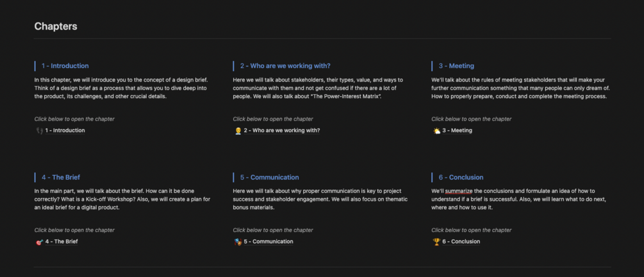Open the '1 - Introduction' page link
644x277 pixels.
point(65,131)
